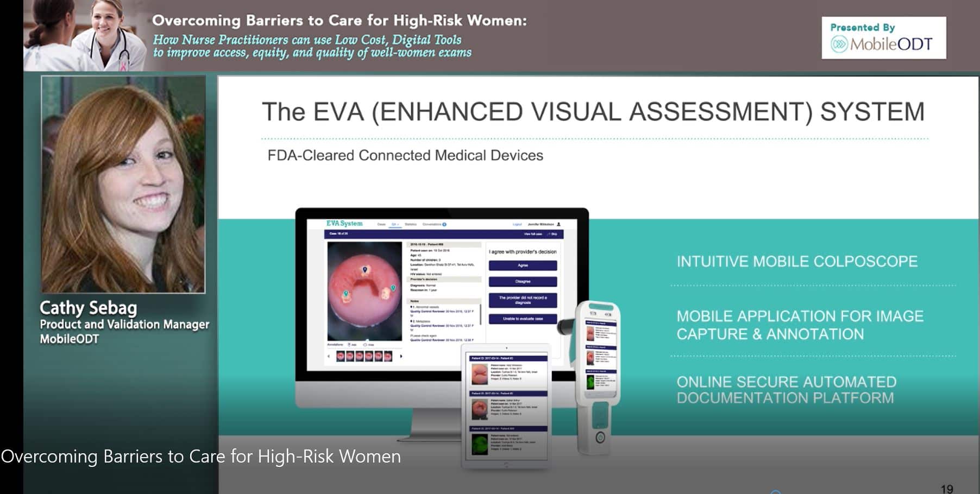Image resolution: width=980 pixels, height=494 pixels.
Task: Click the MobileODT logo in Presented By box
Action: [x=882, y=44]
